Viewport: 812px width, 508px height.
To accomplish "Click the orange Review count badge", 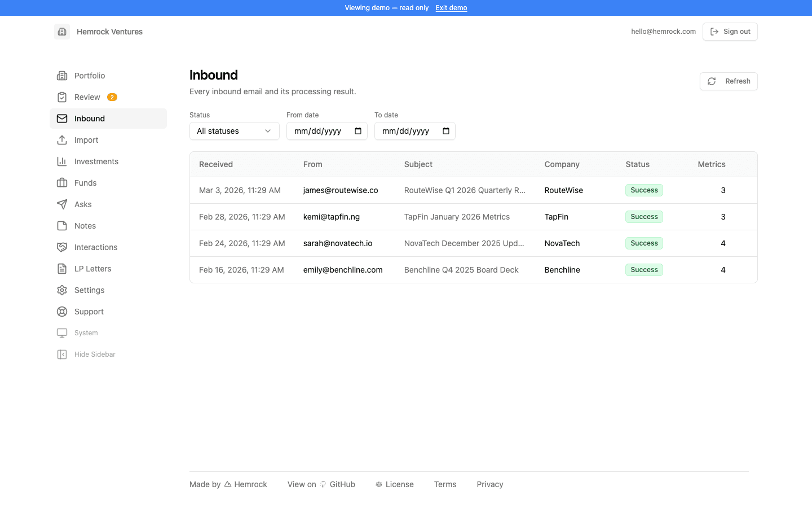I will 112,97.
